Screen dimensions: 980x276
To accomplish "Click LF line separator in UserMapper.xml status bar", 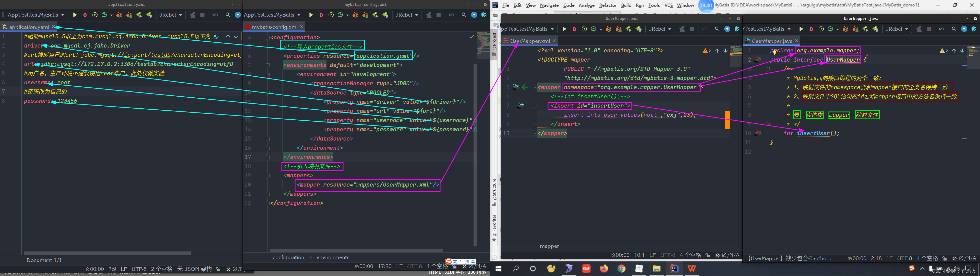I will coord(652,255).
